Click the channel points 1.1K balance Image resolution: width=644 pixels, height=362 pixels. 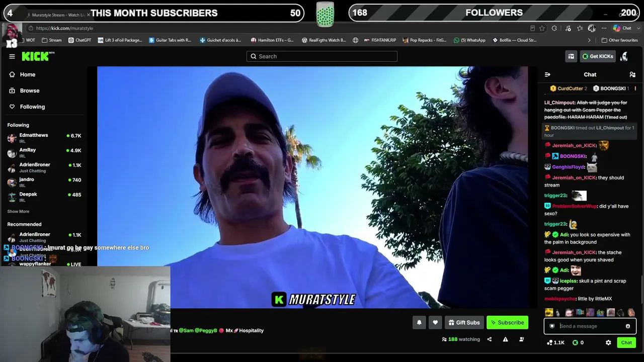tap(556, 342)
